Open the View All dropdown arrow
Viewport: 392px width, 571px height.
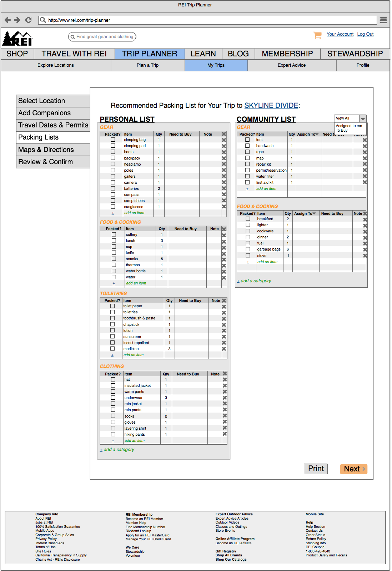pos(363,118)
